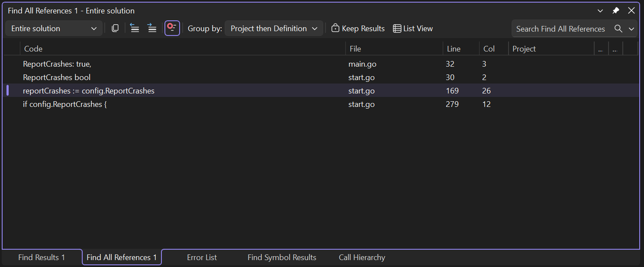Expand the search options dropdown arrow
This screenshot has height=267, width=644.
(x=631, y=29)
